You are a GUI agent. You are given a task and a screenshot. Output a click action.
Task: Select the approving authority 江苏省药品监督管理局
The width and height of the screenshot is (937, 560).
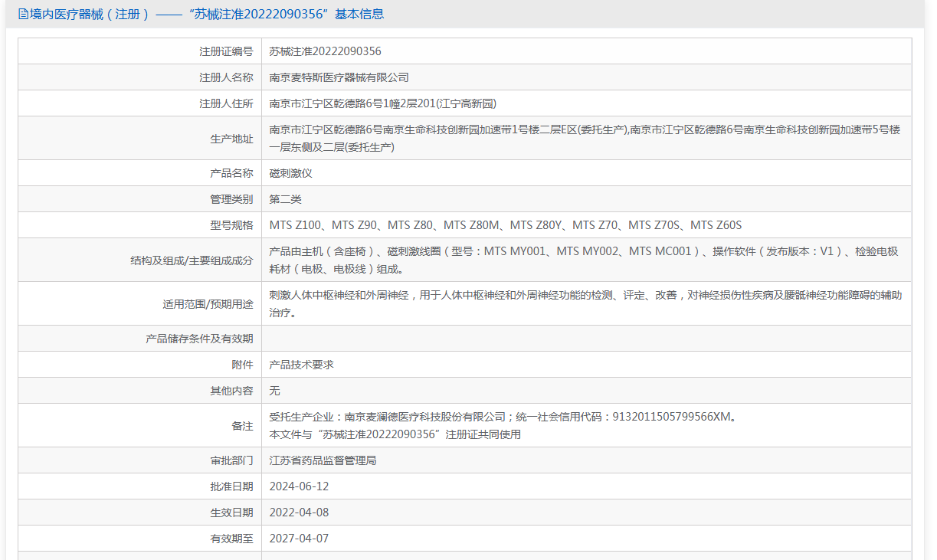coord(323,460)
